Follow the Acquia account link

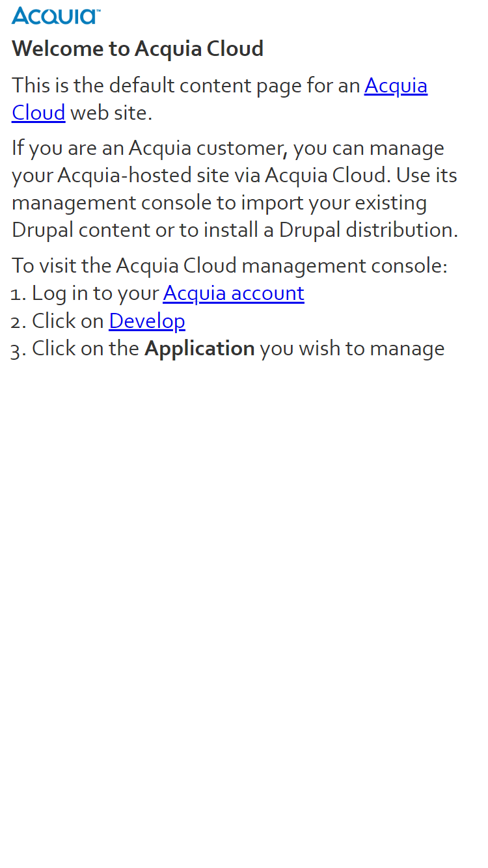tap(234, 293)
